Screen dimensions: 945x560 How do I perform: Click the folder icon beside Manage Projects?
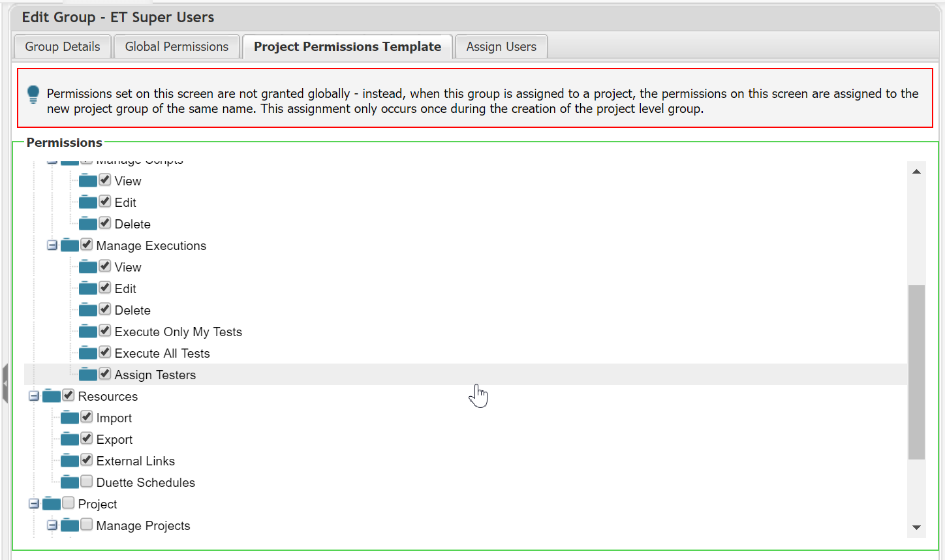[x=69, y=525]
